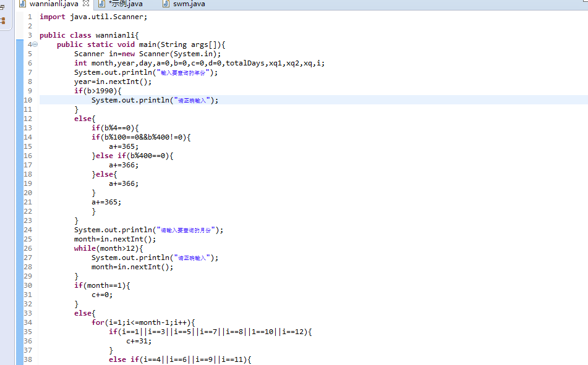Open the swm.java editor tab

pyautogui.click(x=189, y=4)
